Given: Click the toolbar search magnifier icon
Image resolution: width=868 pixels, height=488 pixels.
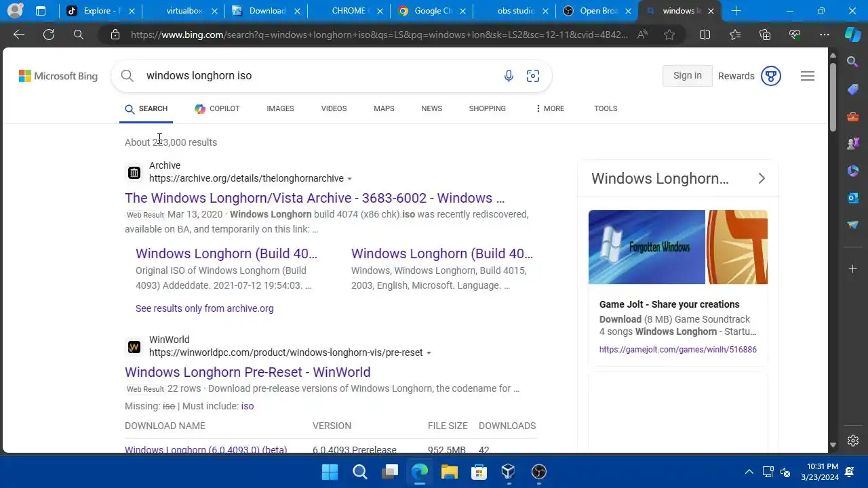Looking at the screenshot, I should click(79, 35).
